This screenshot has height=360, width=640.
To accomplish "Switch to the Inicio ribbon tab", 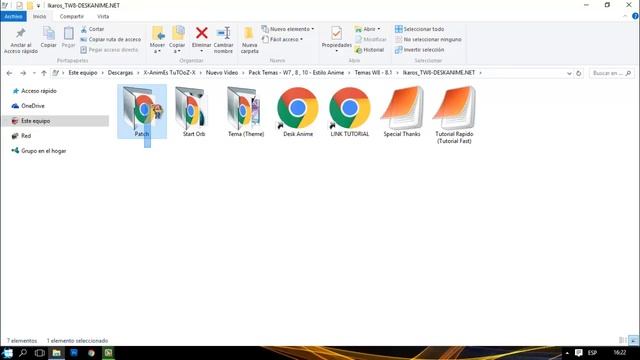I will pyautogui.click(x=40, y=16).
